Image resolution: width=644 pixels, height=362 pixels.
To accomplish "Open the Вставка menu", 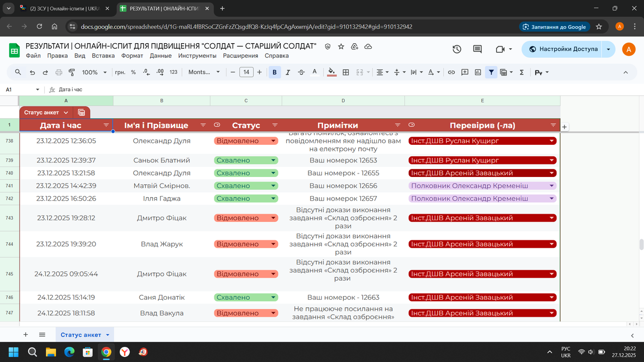I will tap(103, 56).
